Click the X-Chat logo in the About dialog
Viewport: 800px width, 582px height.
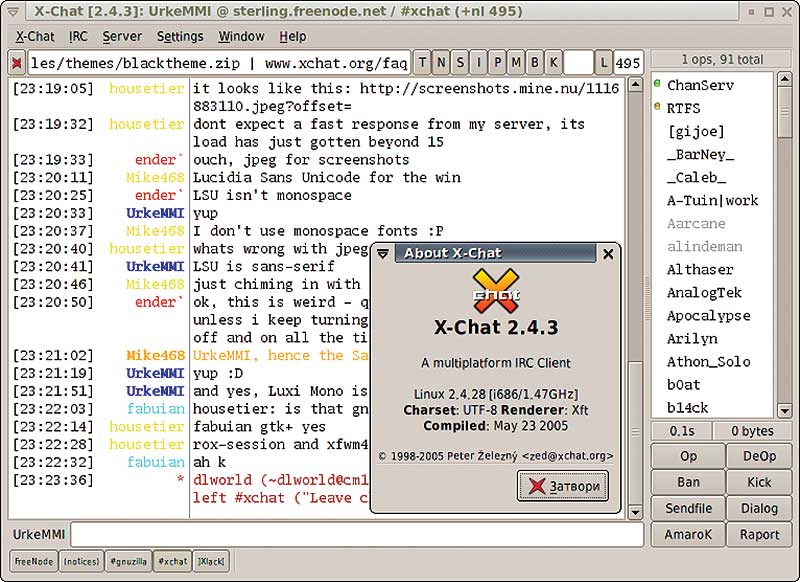(496, 292)
